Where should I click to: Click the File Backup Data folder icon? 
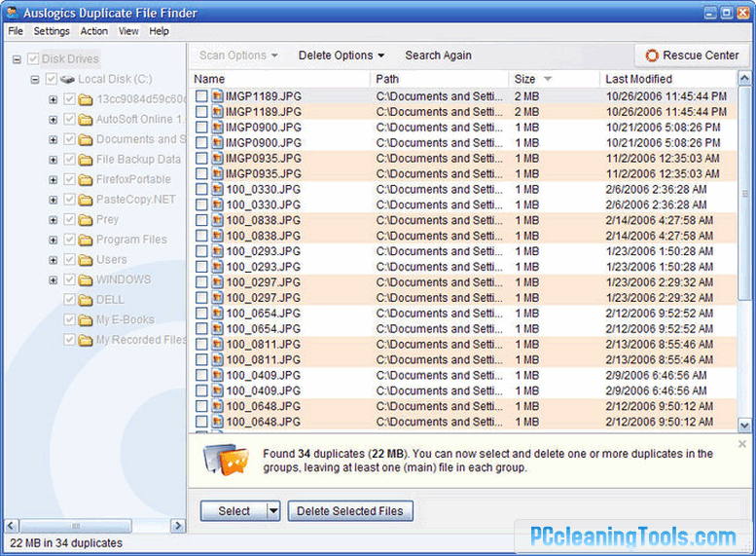86,160
